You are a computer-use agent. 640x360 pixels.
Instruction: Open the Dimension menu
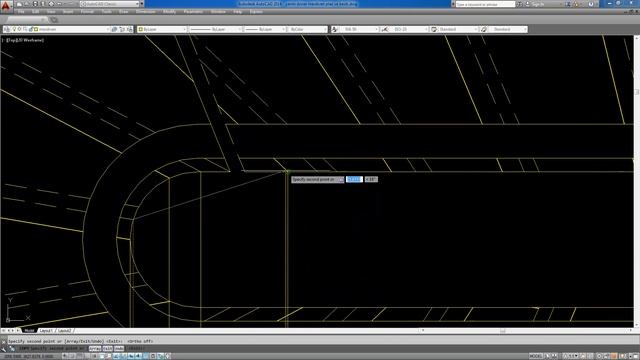point(145,12)
